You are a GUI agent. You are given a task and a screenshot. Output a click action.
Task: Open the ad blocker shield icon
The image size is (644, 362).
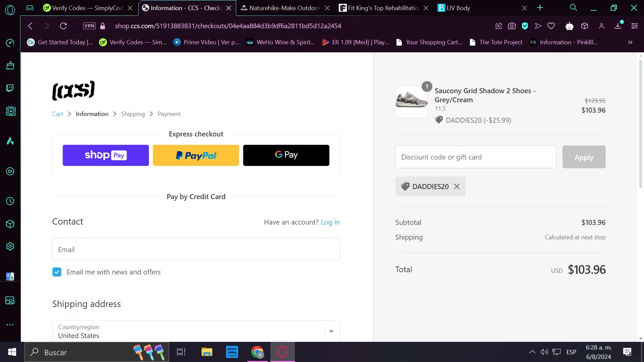click(525, 26)
